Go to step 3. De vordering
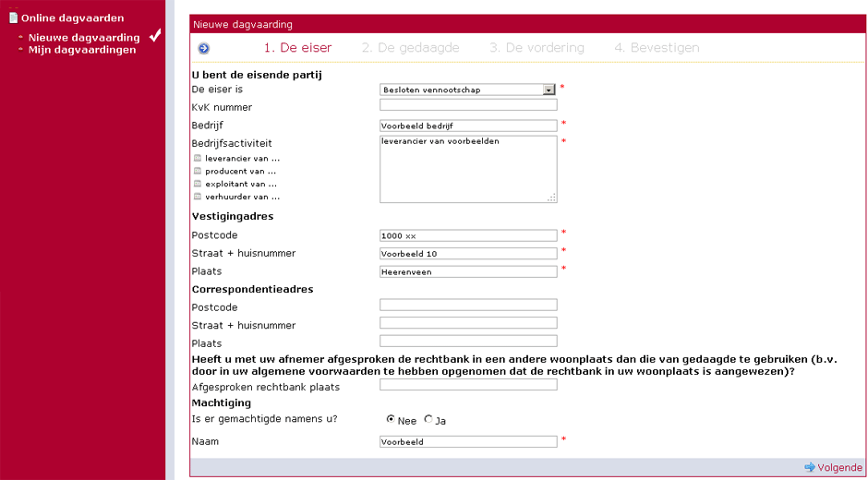This screenshot has height=480, width=868. 537,48
